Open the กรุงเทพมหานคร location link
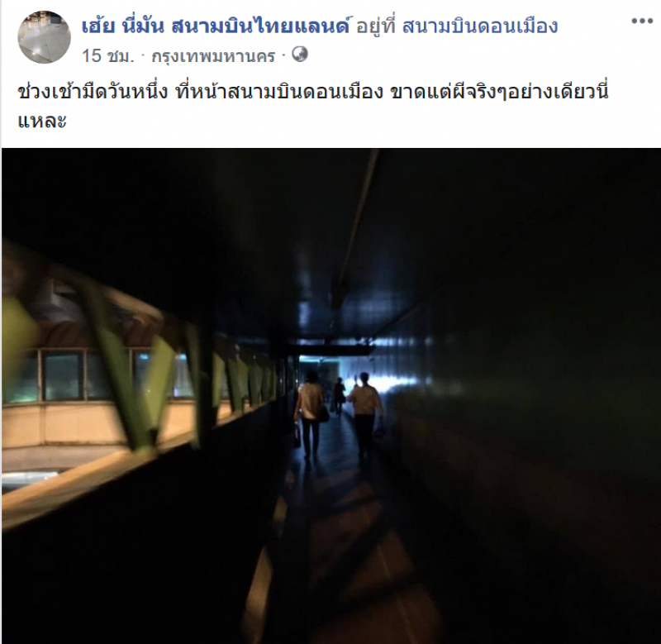 (x=213, y=55)
